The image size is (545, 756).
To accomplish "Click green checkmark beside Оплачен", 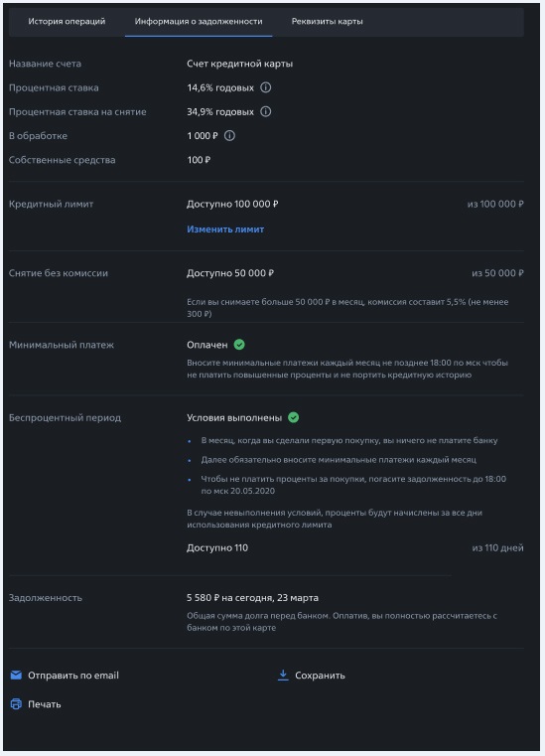I will (239, 345).
